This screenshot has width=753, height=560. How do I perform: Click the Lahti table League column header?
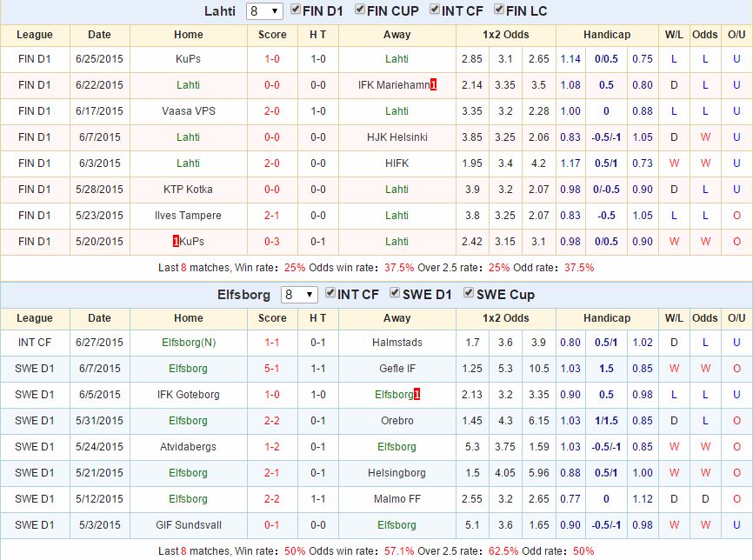[35, 35]
